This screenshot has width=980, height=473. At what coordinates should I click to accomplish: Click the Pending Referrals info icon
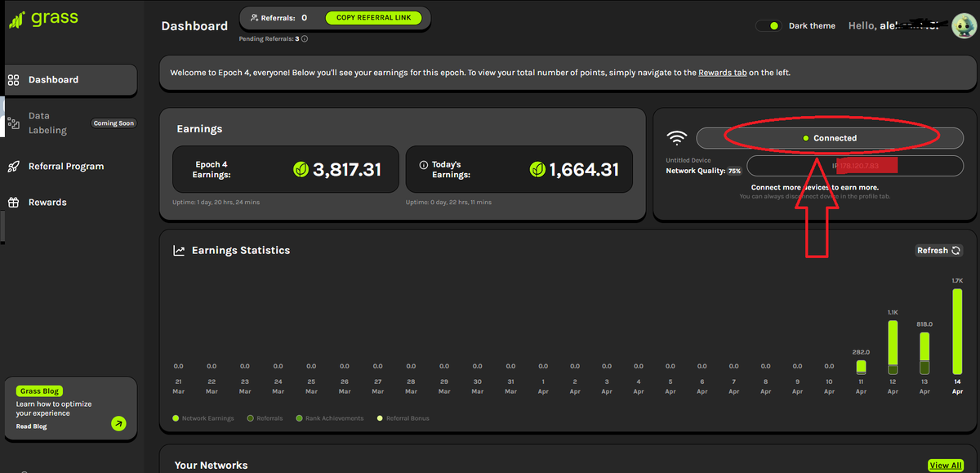pyautogui.click(x=305, y=38)
